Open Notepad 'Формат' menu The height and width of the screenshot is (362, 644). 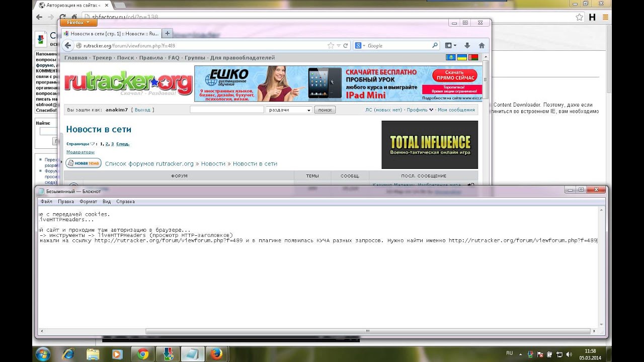coord(89,202)
